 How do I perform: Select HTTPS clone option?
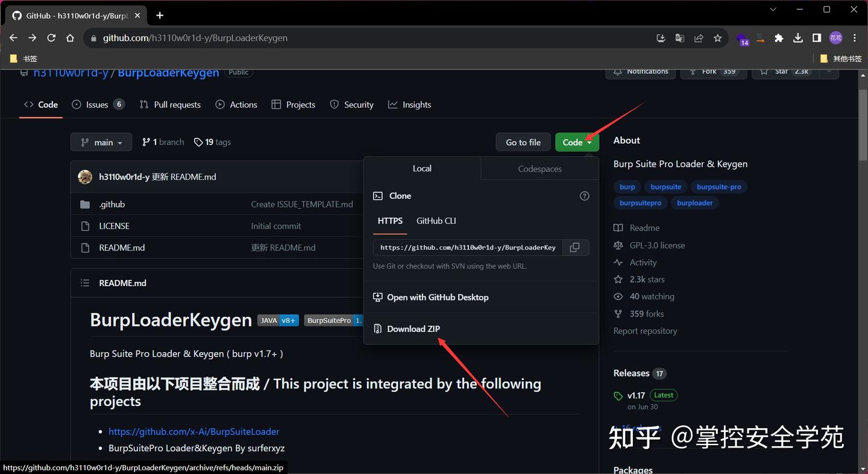pos(390,221)
